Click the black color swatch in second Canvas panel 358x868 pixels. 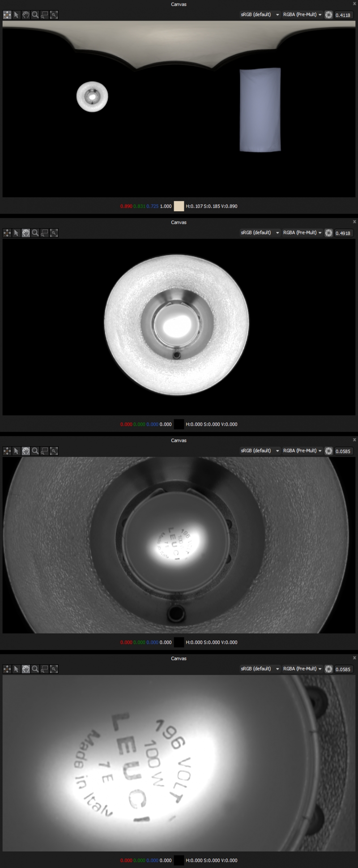point(179,424)
